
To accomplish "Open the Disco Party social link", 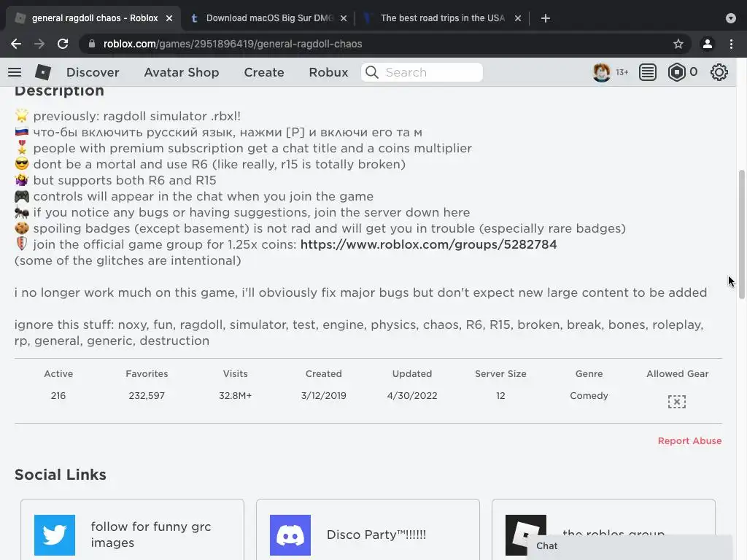I will point(376,534).
